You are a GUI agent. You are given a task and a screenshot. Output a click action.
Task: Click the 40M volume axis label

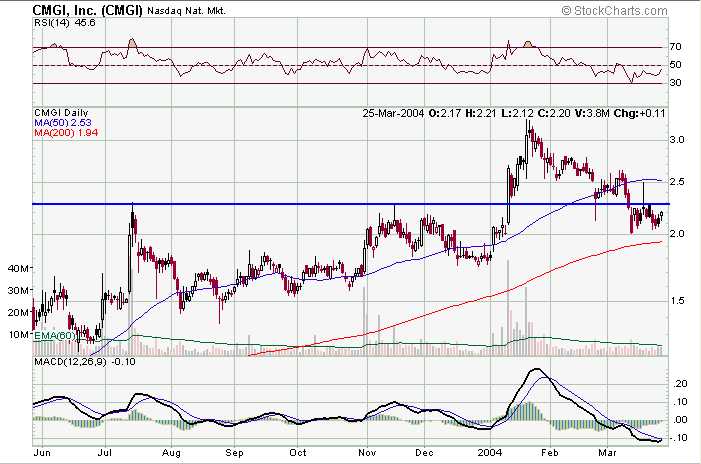[18, 268]
